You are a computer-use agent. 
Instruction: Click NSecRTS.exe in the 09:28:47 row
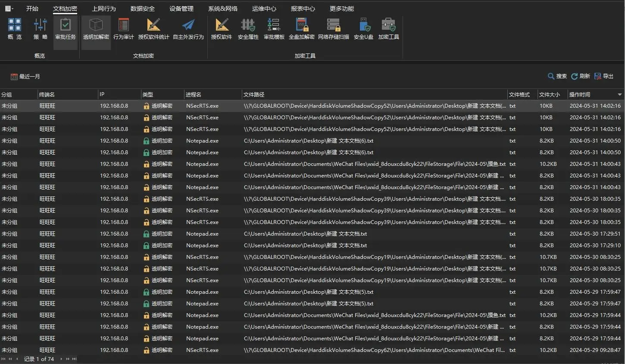(x=202, y=350)
